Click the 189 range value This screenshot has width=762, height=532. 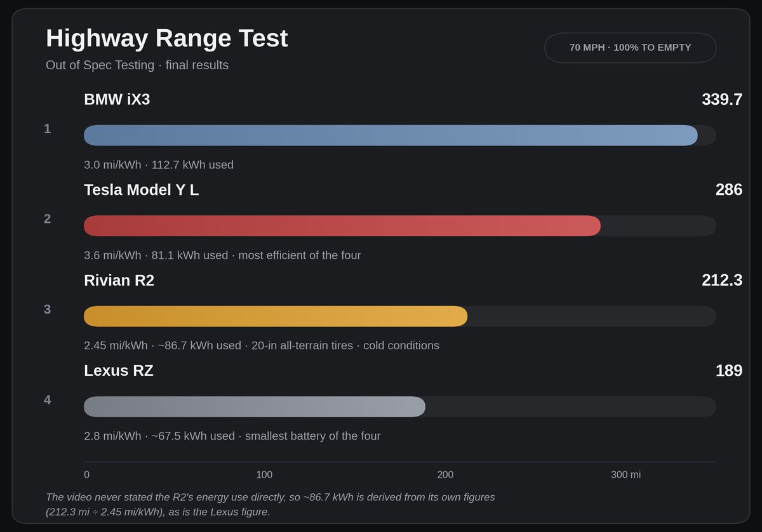coord(729,371)
